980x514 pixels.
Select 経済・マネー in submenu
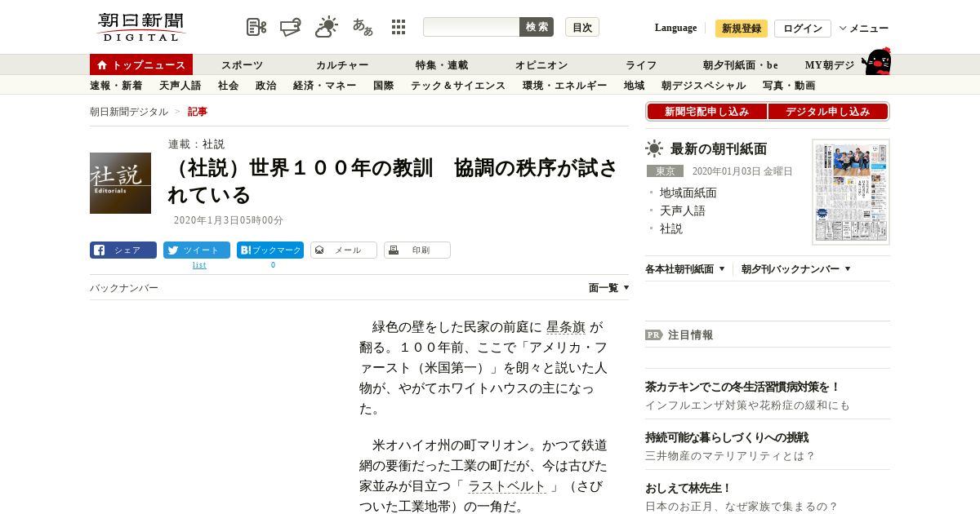324,86
